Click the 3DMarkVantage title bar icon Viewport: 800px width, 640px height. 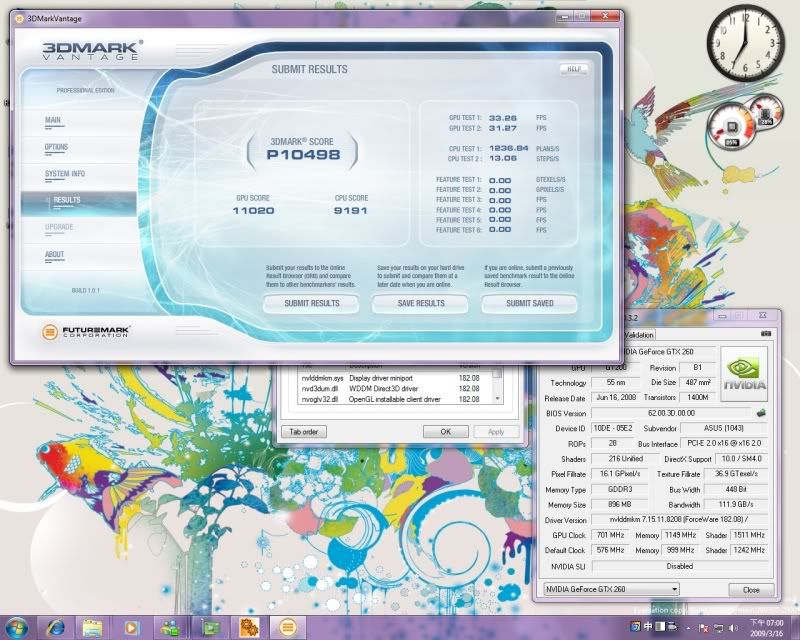19,19
